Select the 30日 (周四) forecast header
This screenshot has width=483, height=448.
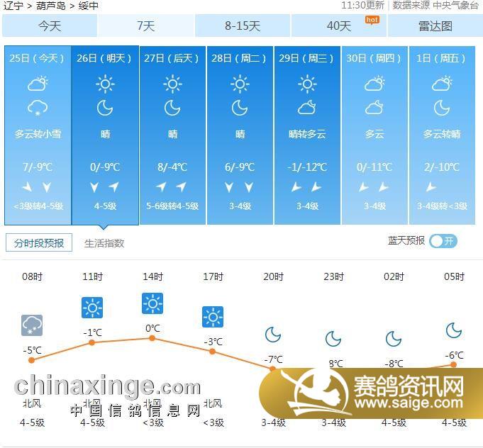[x=374, y=58]
